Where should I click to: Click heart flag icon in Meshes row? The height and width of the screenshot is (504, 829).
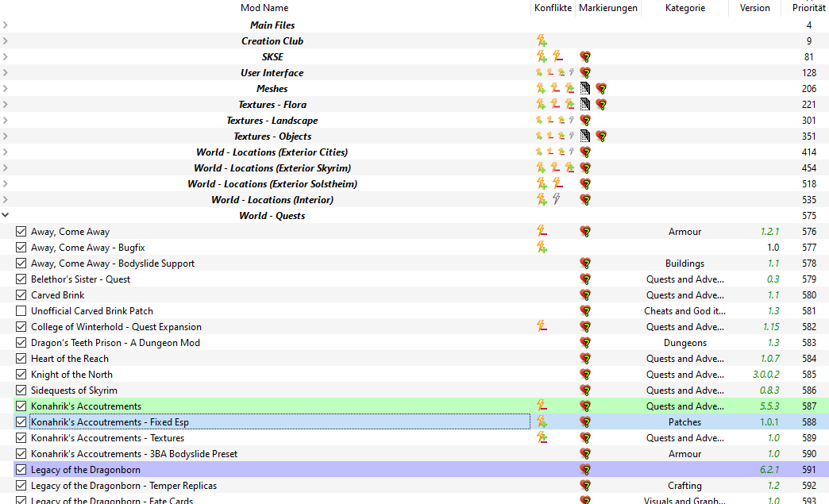[x=601, y=88]
